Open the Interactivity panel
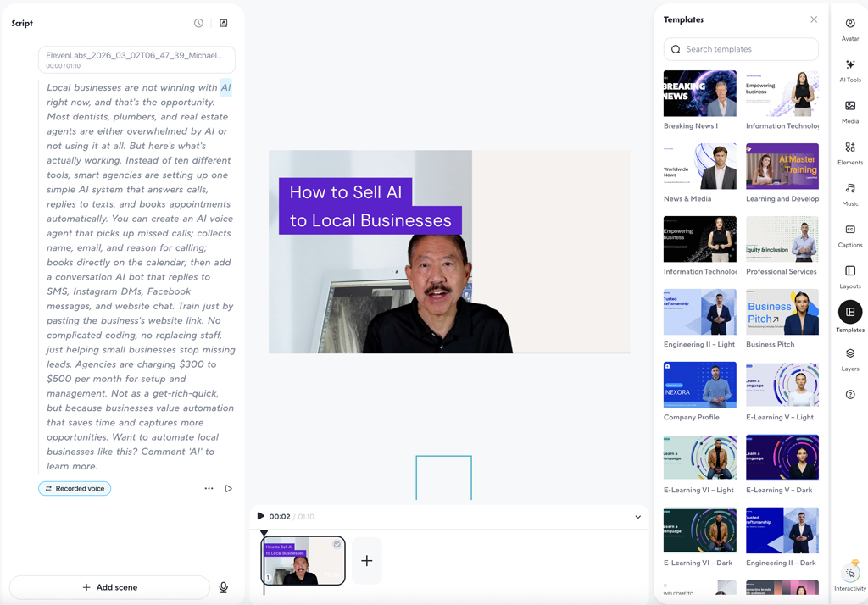The height and width of the screenshot is (605, 868). [x=849, y=575]
